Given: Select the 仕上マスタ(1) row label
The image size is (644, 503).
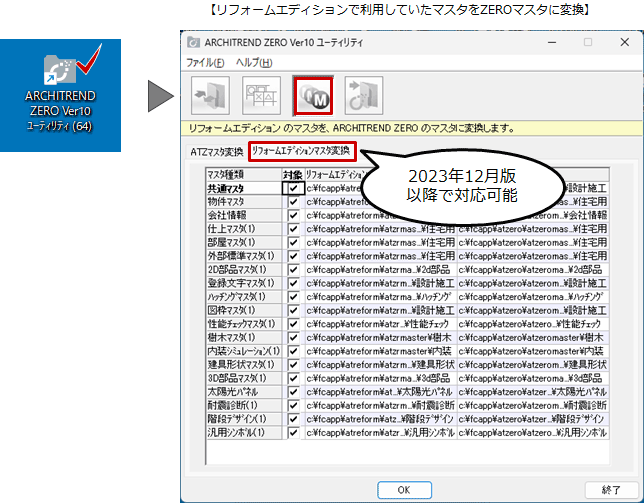Looking at the screenshot, I should [244, 229].
